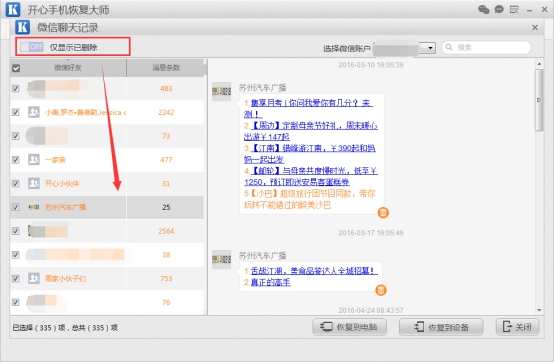Image resolution: width=554 pixels, height=362 pixels.
Task: Click the K logo beside 开心手机恢复大师
Action: (13, 9)
